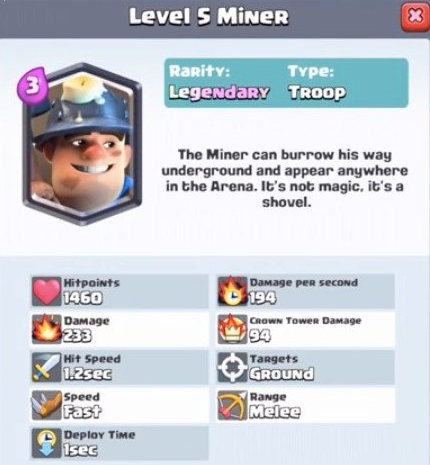430x465 pixels.
Task: Select the Hitpoints heart icon
Action: pos(47,291)
